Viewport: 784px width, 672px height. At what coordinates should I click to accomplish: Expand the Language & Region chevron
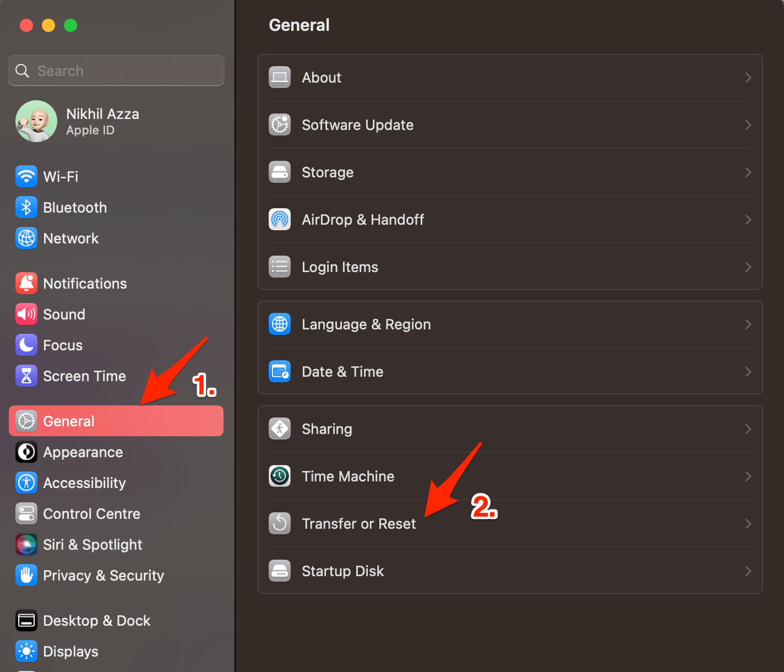click(x=748, y=324)
